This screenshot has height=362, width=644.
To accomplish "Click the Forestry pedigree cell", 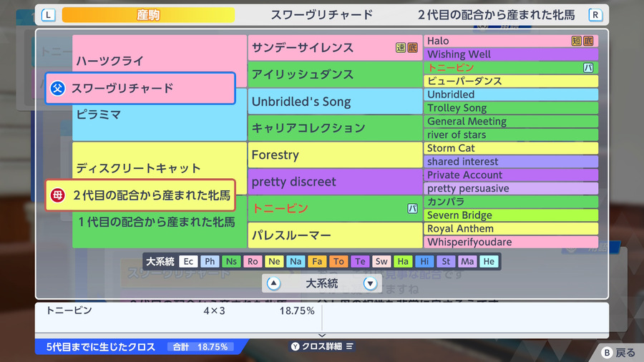I will [x=335, y=155].
